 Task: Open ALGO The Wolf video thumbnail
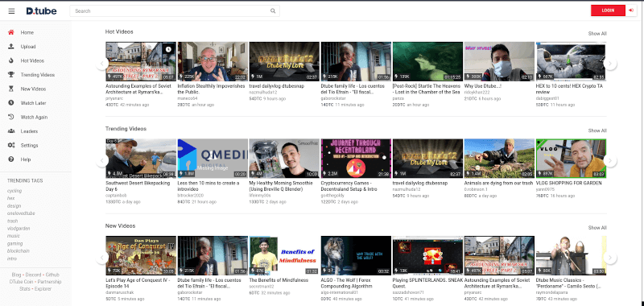pyautogui.click(x=356, y=255)
